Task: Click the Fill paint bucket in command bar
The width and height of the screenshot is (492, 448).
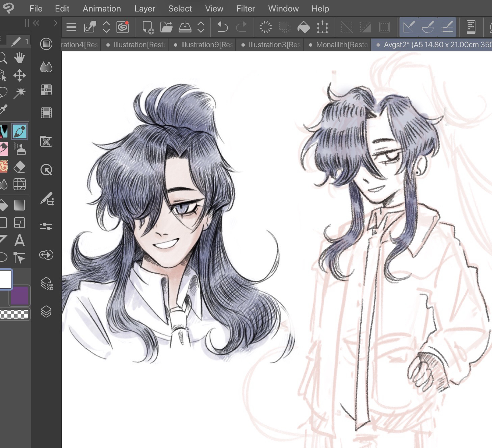Action: (303, 27)
